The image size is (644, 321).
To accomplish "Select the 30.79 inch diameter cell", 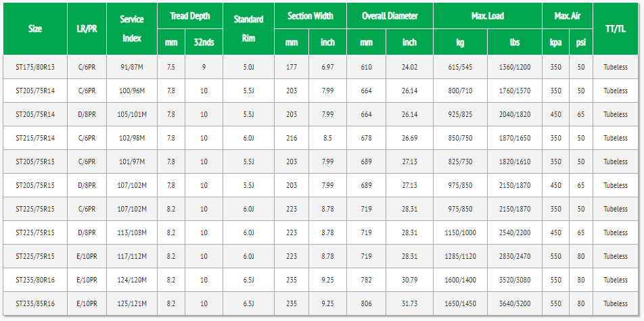I will 409,280.
